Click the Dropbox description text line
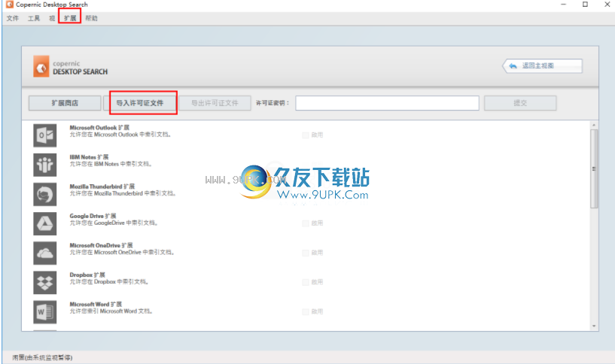The image size is (615, 364). click(x=109, y=282)
